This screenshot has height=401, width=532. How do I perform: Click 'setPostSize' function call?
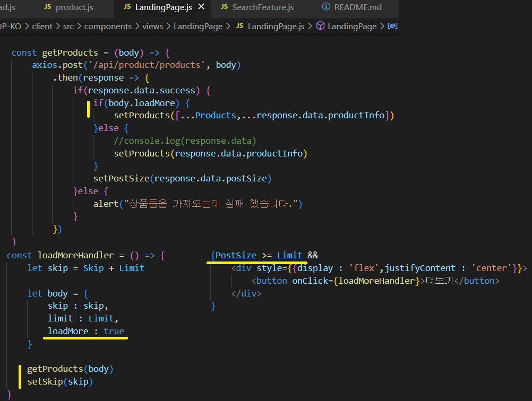(122, 179)
